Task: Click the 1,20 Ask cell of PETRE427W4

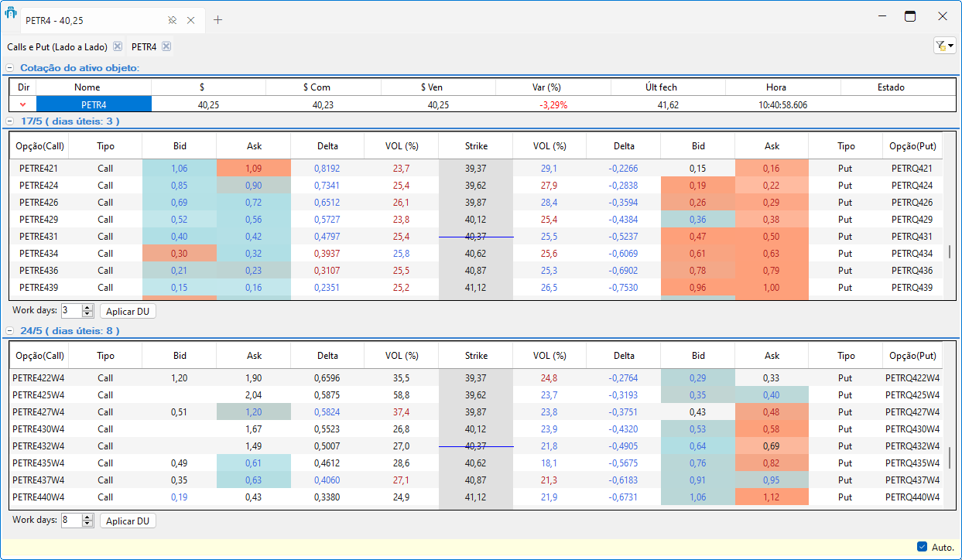Action: pos(254,412)
